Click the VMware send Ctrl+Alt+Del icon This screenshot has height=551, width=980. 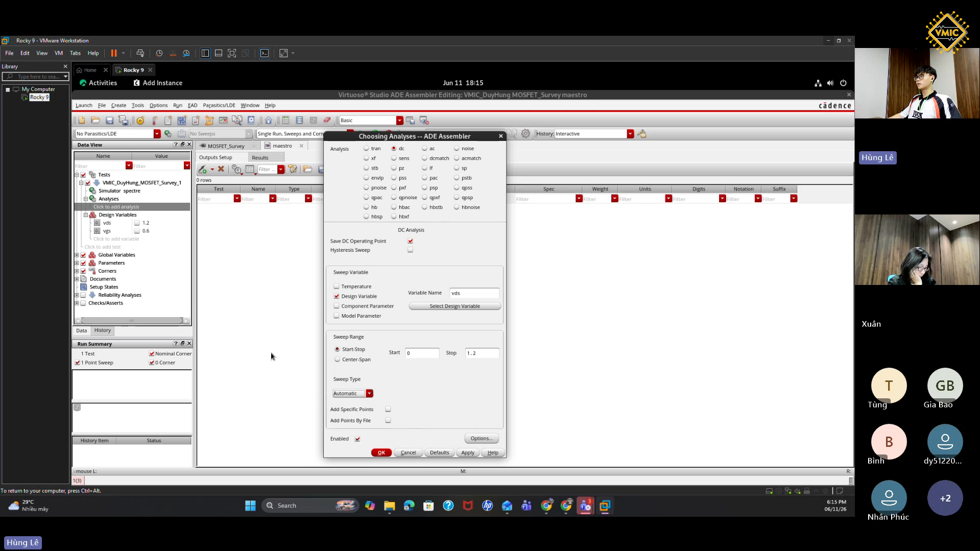tap(140, 53)
